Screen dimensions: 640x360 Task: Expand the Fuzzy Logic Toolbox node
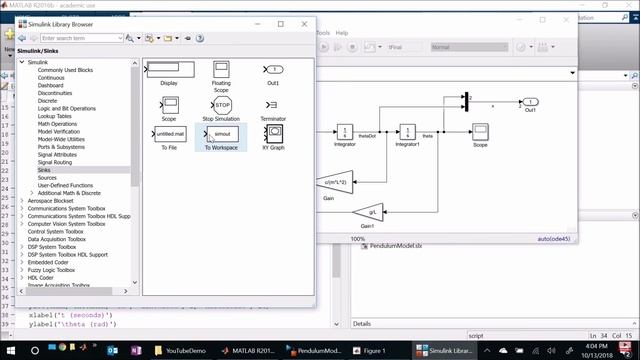coord(22,270)
